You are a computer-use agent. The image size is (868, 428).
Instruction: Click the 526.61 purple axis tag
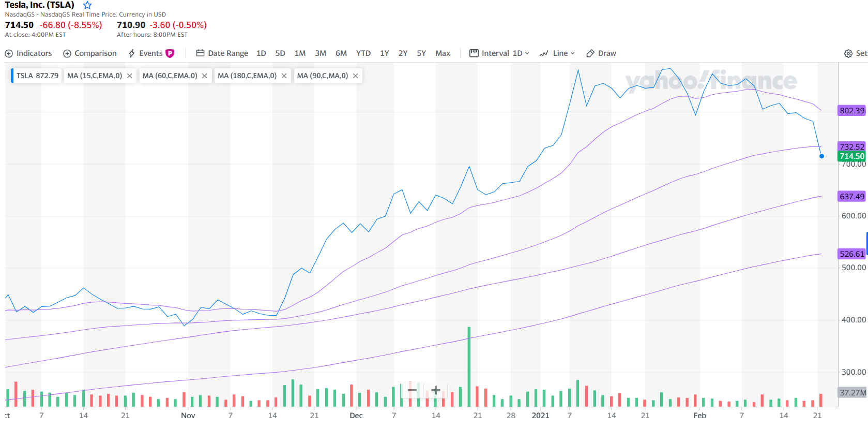(x=852, y=254)
